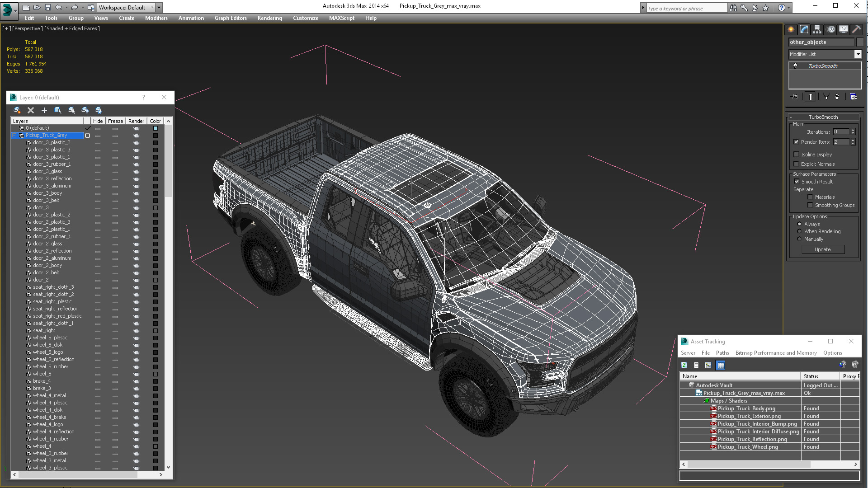
Task: Enable Isoline Display checkbox
Action: tap(797, 155)
